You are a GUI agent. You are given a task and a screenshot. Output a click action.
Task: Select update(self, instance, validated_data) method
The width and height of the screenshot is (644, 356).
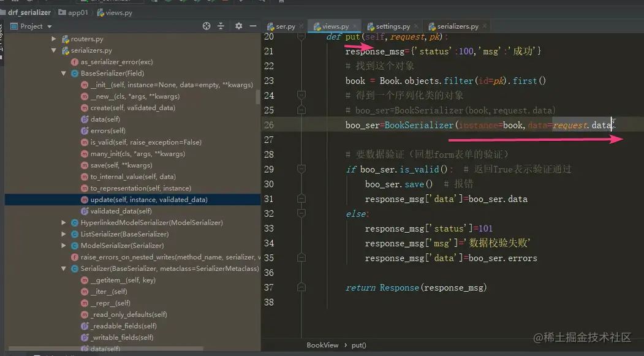tap(149, 200)
